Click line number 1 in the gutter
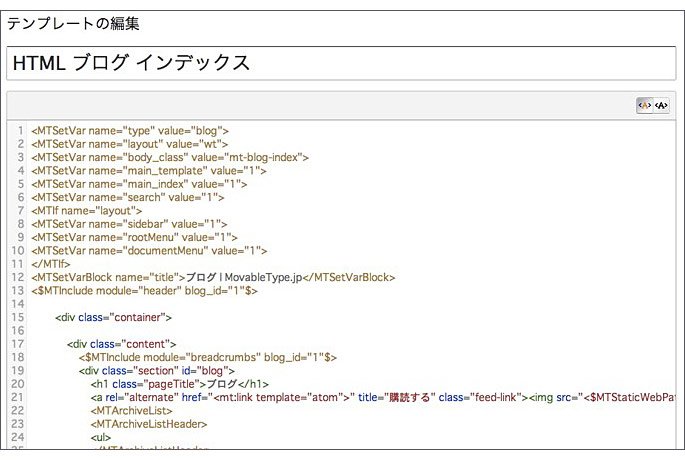685x460 pixels. tap(21, 131)
